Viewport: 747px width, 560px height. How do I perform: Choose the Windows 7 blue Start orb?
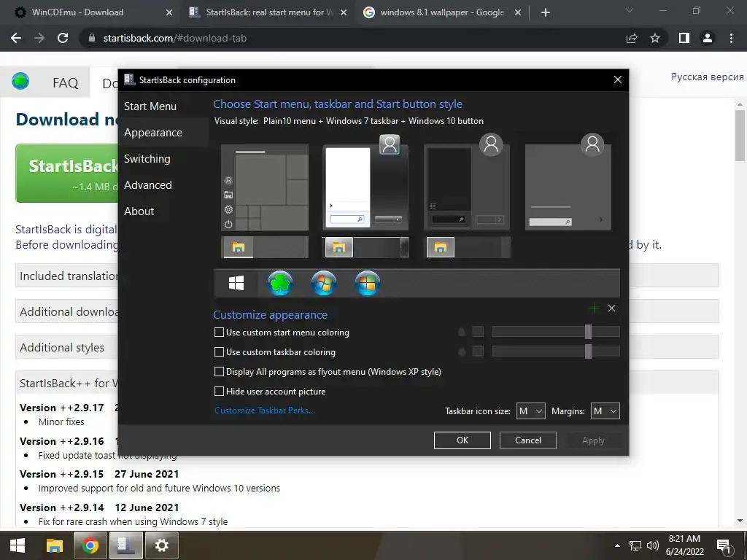[x=323, y=283]
